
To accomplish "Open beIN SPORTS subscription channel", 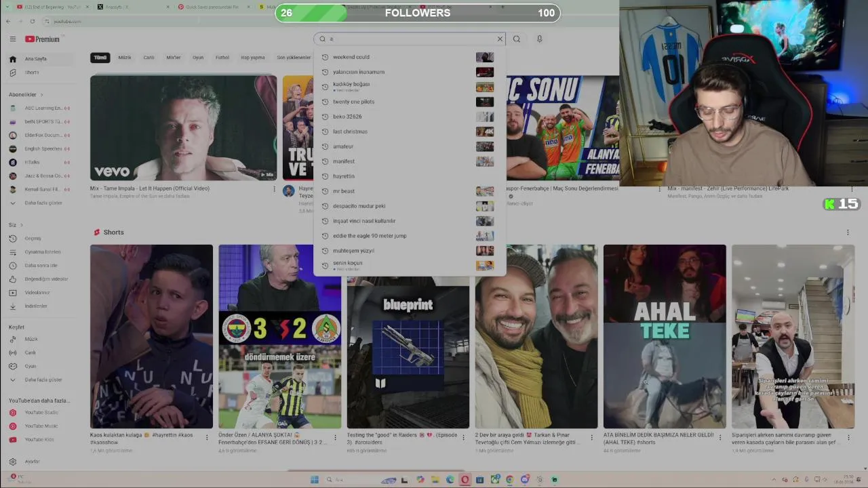I will point(41,121).
